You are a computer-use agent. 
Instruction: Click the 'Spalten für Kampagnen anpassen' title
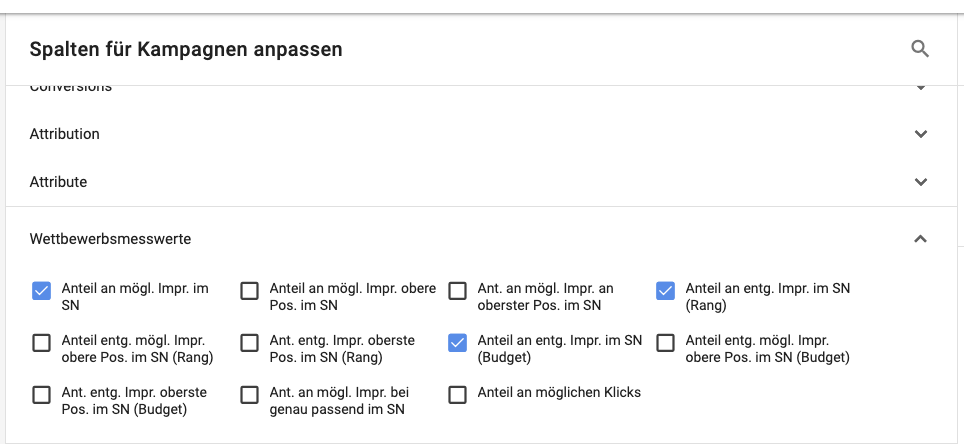[x=186, y=49]
